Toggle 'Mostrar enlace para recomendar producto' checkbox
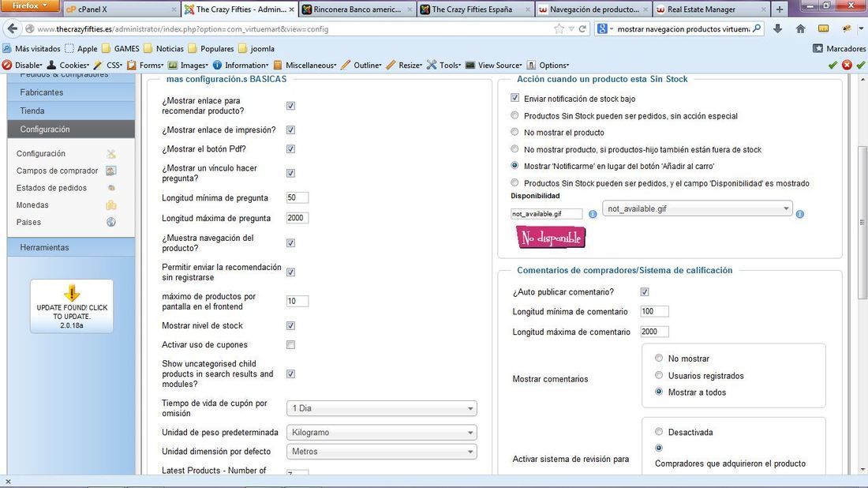The image size is (868, 488). 290,106
